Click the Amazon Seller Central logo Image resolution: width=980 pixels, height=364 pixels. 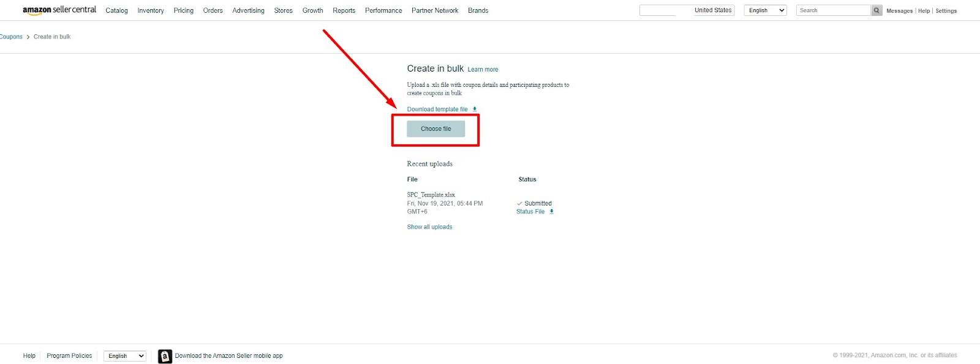tap(59, 10)
